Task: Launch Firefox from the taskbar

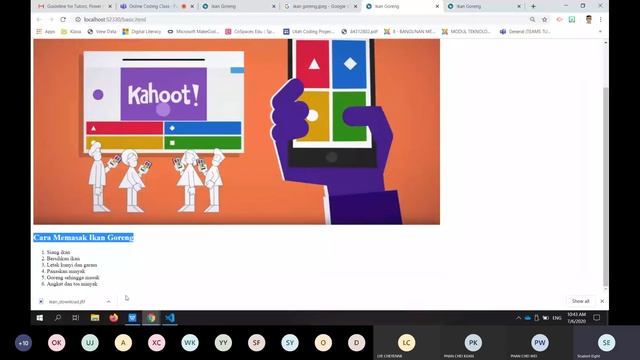Action: [x=113, y=318]
